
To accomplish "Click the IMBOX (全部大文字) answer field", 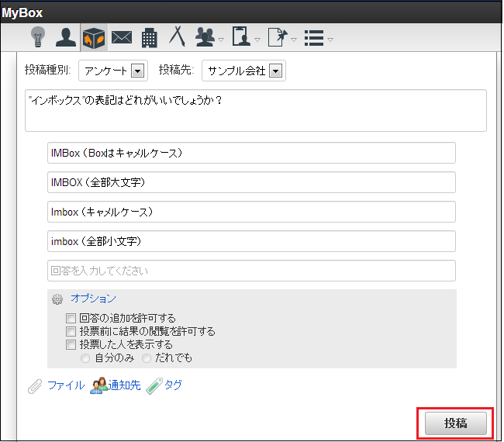I will (x=251, y=182).
